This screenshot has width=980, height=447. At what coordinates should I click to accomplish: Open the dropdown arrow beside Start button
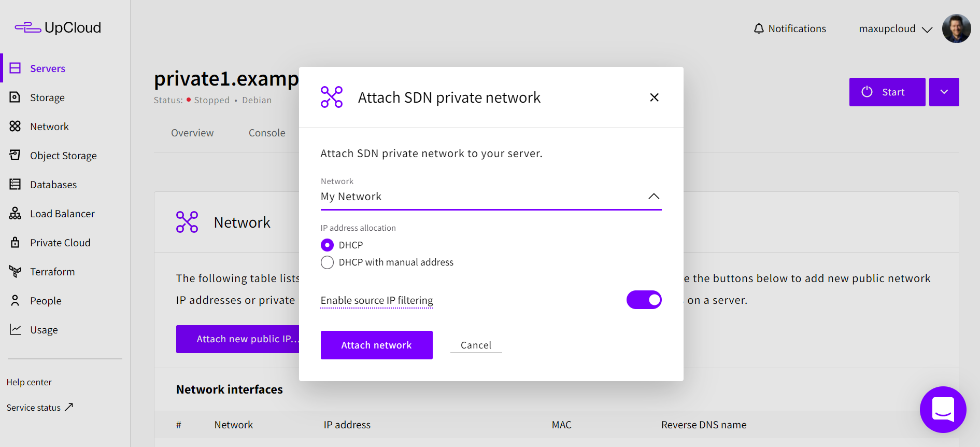pos(944,92)
